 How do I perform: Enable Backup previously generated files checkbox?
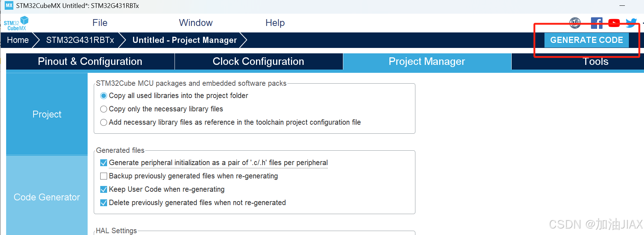[x=103, y=176]
